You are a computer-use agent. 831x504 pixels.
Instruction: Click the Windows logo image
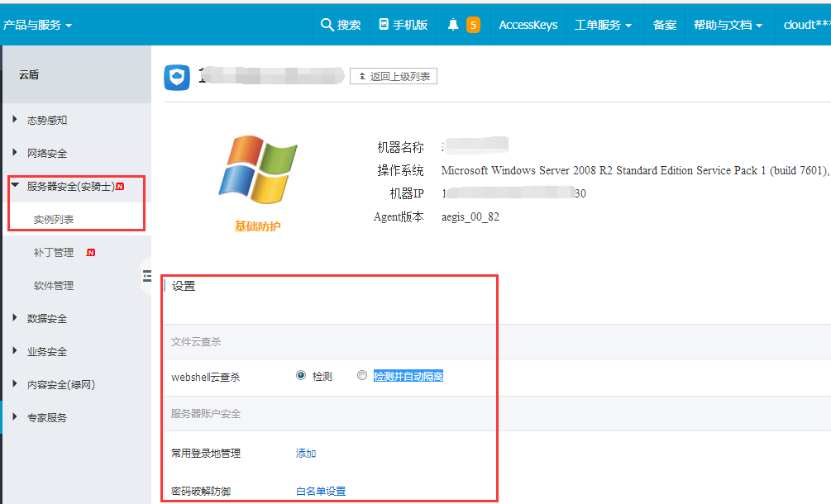coord(258,169)
